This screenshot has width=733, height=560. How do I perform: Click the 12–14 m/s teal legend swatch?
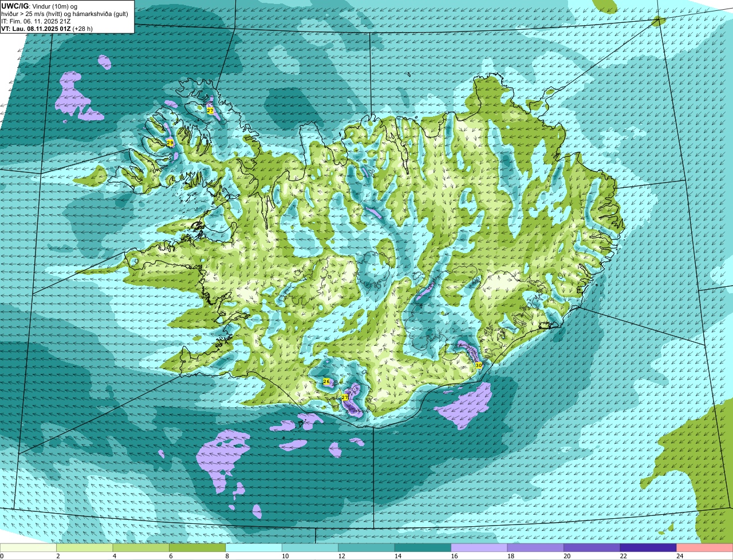point(366,548)
